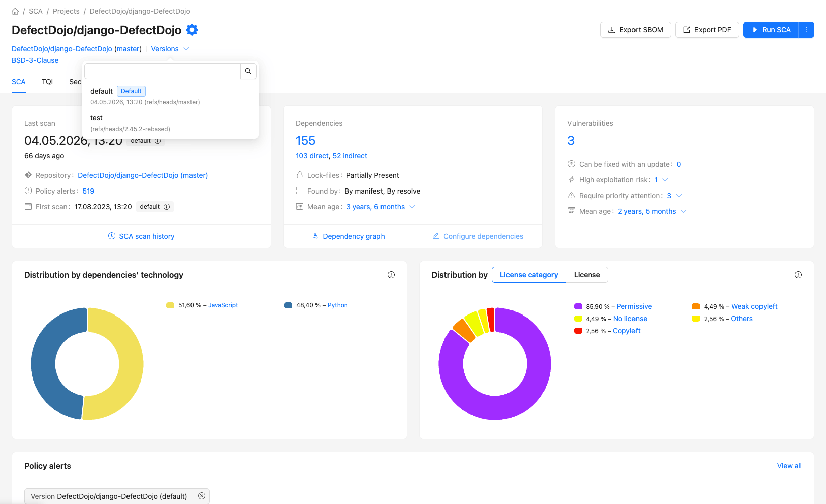Click the Vulnerabilities Mean age calendar icon

point(571,211)
